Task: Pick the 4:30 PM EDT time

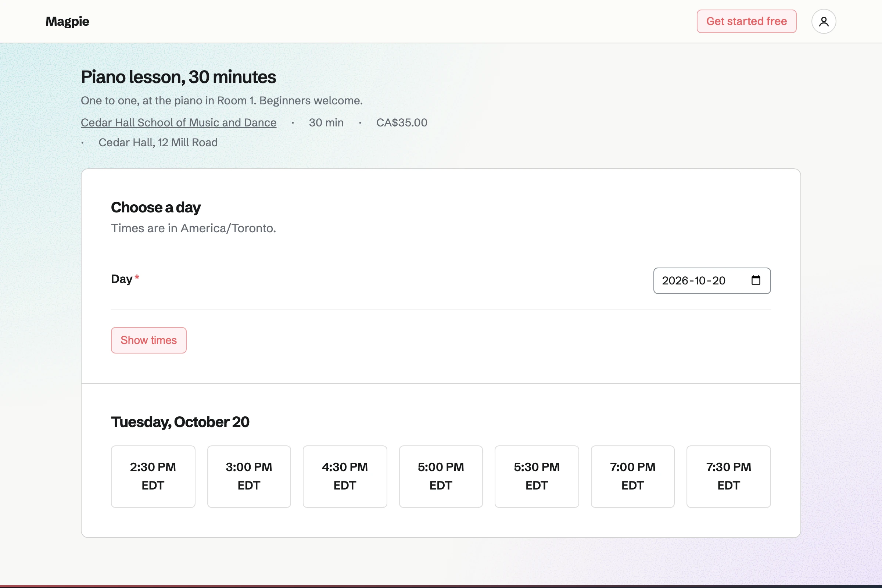Action: 345,476
